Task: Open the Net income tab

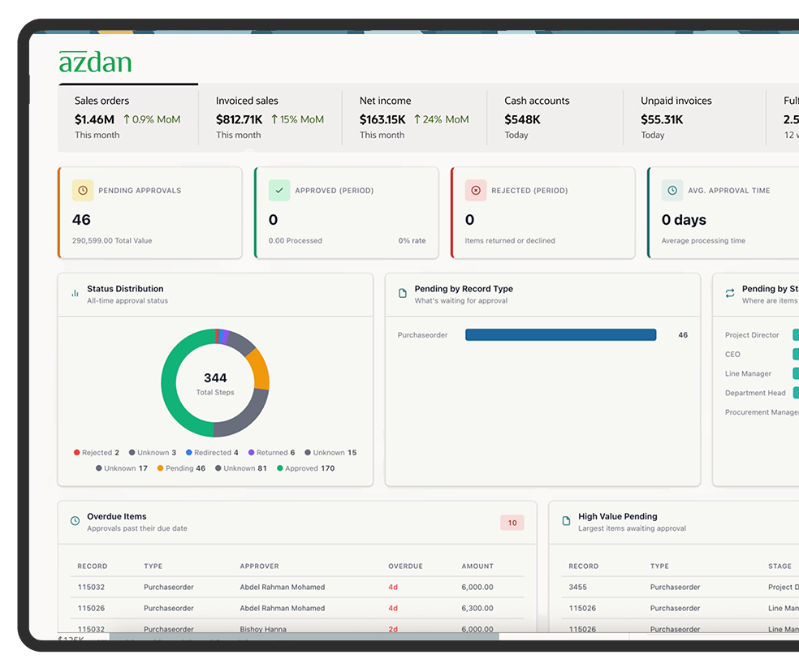Action: [x=413, y=118]
